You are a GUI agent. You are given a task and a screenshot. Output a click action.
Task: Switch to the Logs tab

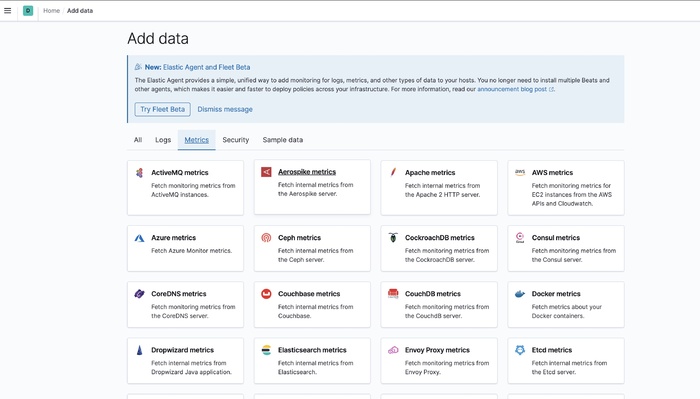(x=163, y=140)
